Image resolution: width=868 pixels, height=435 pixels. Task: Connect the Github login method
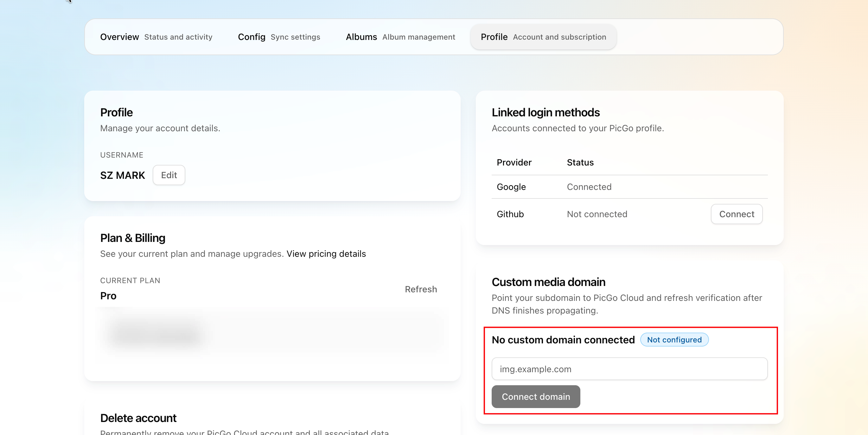pos(736,214)
